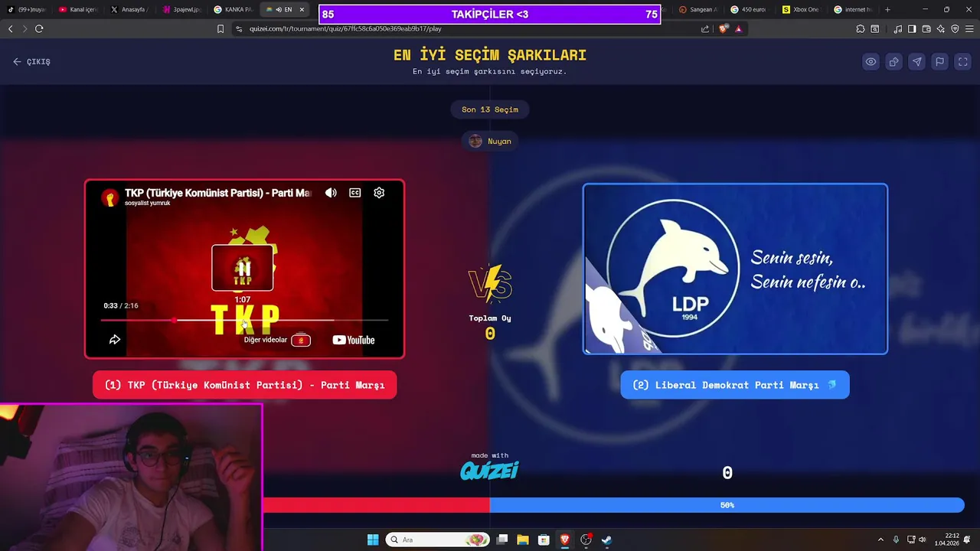Click the taskbar Ara search box

(x=438, y=540)
